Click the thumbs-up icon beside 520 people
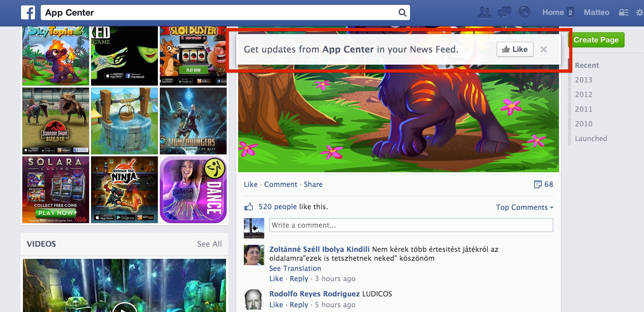This screenshot has height=312, width=644. point(249,207)
